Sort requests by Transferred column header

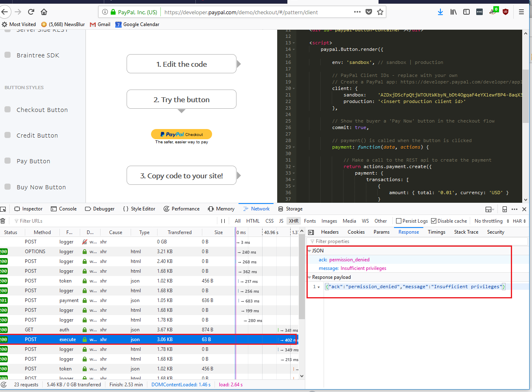(x=180, y=232)
